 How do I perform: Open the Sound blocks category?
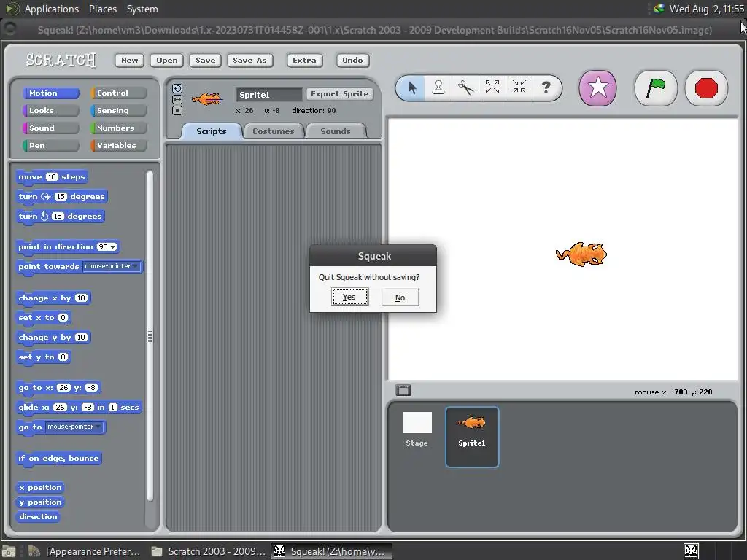50,128
